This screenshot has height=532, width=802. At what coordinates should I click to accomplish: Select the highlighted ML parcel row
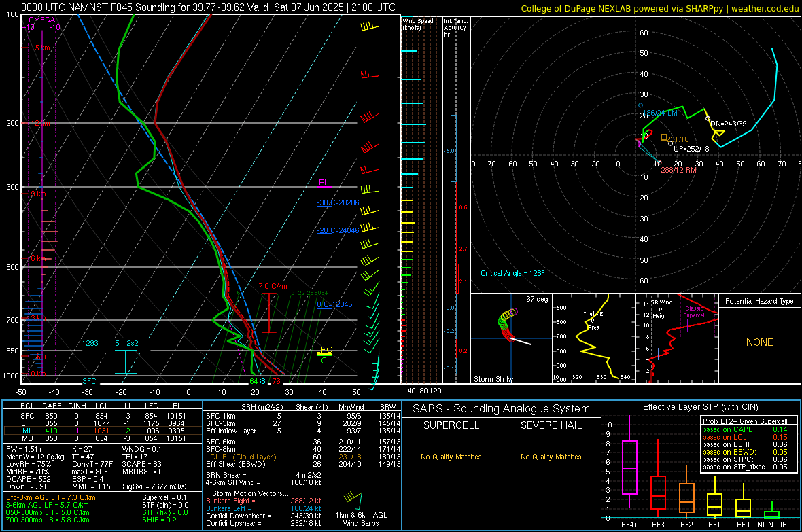[103, 431]
